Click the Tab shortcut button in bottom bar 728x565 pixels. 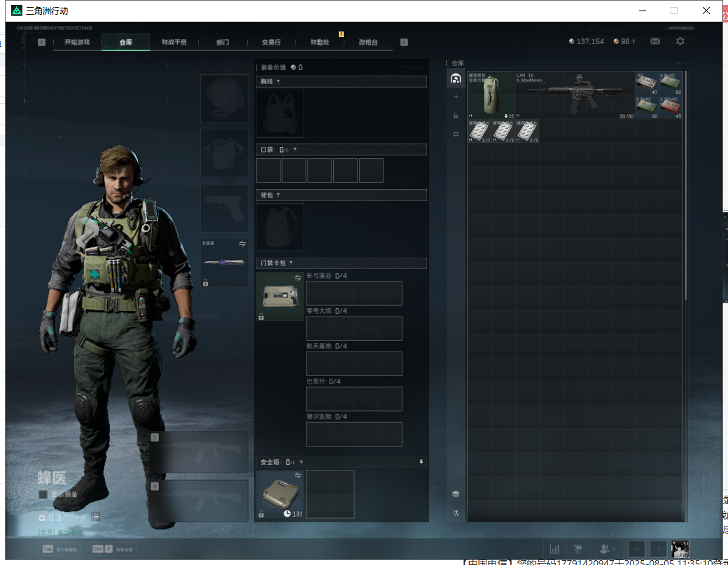[x=60, y=549]
